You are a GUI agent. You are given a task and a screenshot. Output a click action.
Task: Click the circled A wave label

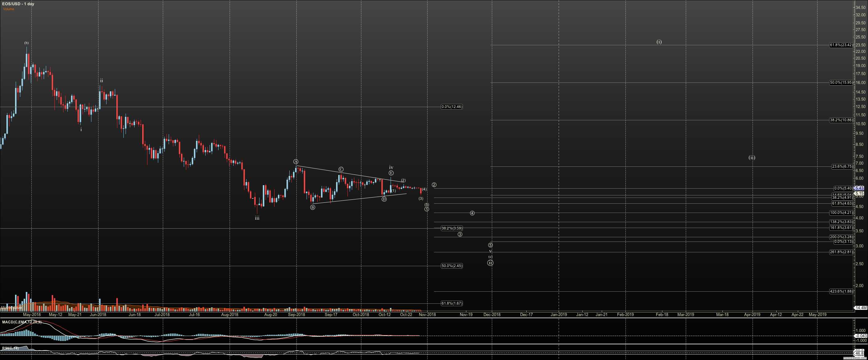(x=295, y=162)
